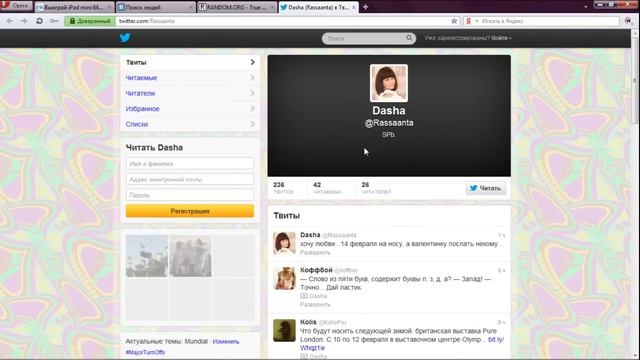Open Избранное in the sidebar
Screen dimensions: 640x360
[x=190, y=109]
